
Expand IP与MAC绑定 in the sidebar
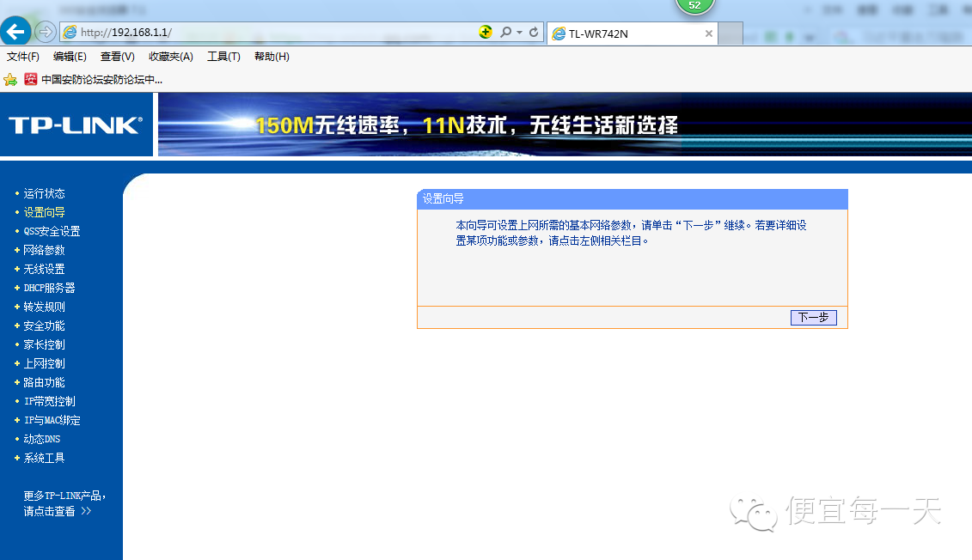tap(52, 420)
